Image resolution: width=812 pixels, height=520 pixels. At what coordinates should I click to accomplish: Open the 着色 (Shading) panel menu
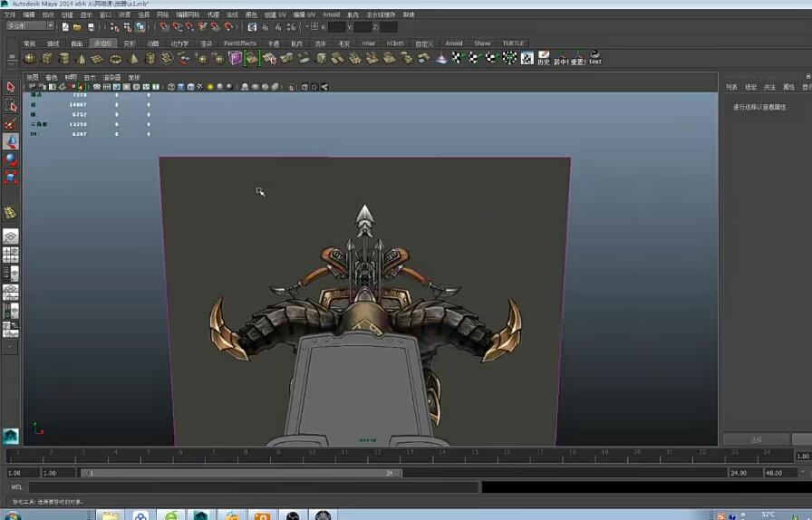pos(51,77)
